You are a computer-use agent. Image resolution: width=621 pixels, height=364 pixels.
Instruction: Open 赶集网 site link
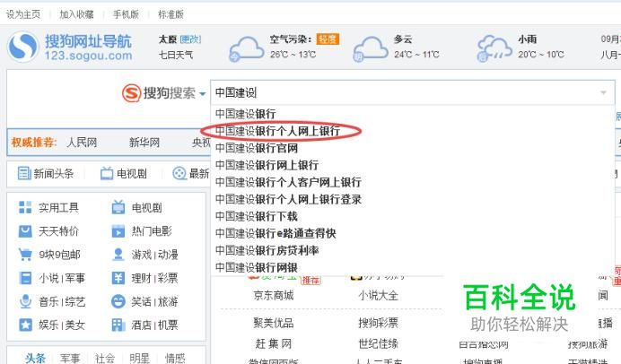274,343
